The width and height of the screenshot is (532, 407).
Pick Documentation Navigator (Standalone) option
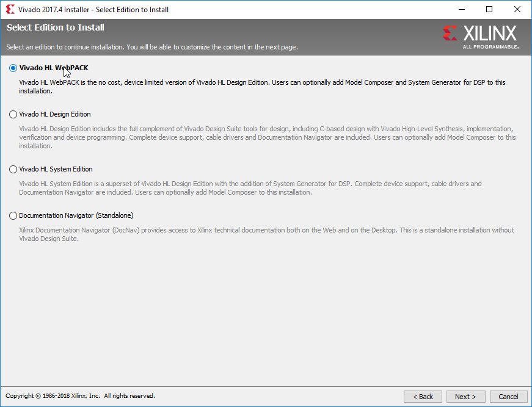pos(13,216)
